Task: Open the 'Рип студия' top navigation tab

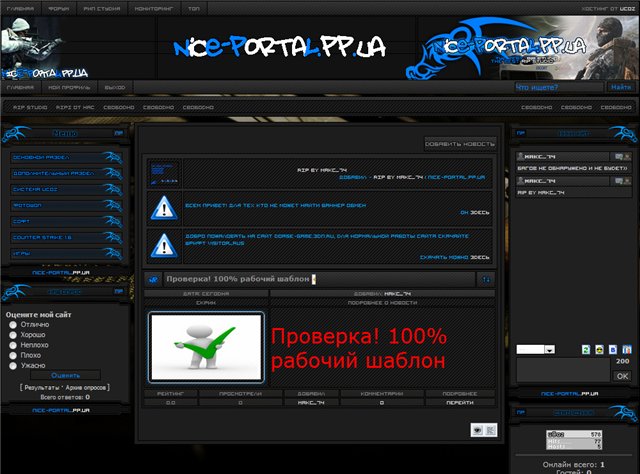Action: (102, 8)
